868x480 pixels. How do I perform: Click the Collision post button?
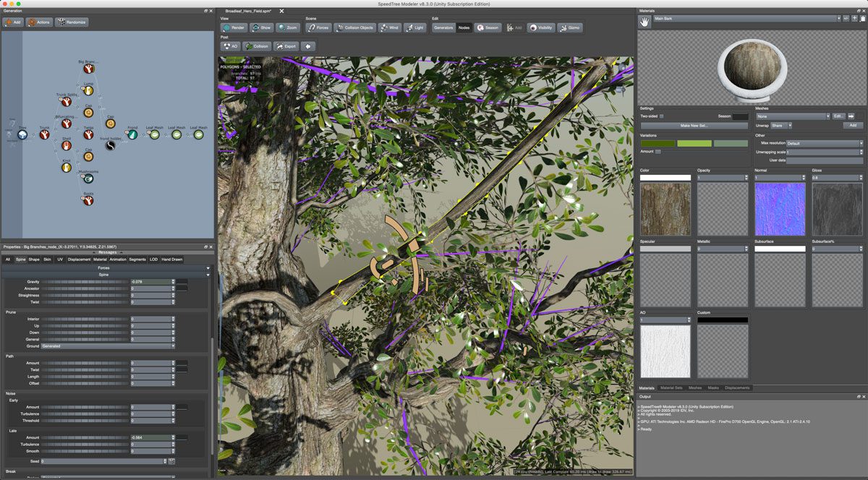point(257,46)
